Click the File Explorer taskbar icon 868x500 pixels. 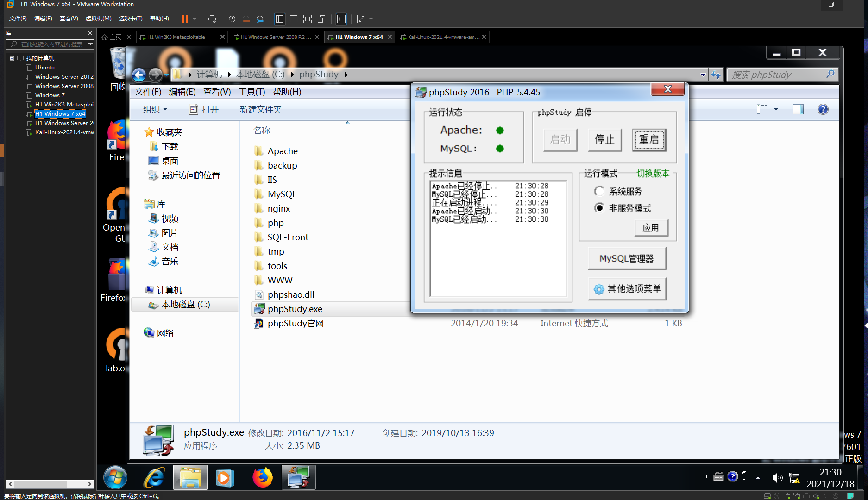[190, 477]
